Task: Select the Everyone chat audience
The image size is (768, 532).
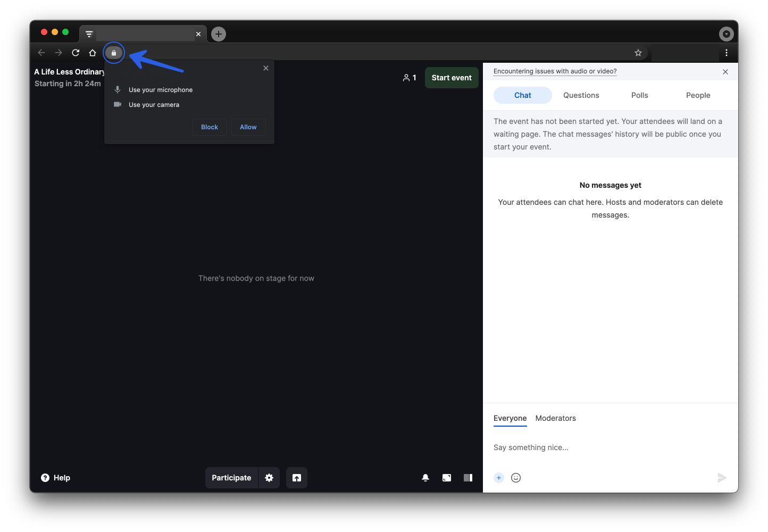Action: pyautogui.click(x=510, y=418)
